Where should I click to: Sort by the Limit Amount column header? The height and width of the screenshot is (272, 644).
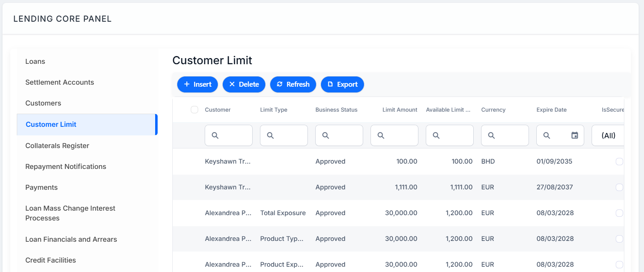pyautogui.click(x=400, y=110)
